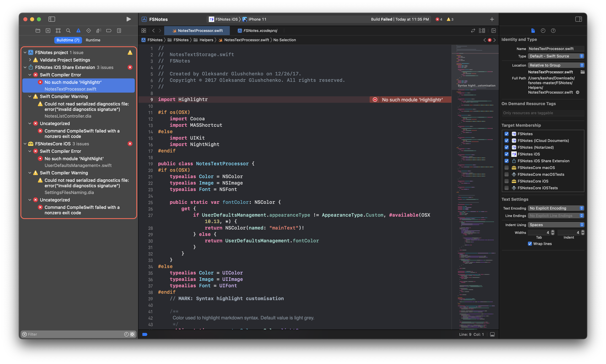Show the Quick Help inspector icon
Viewport: 606px width, 364px height.
click(x=553, y=31)
